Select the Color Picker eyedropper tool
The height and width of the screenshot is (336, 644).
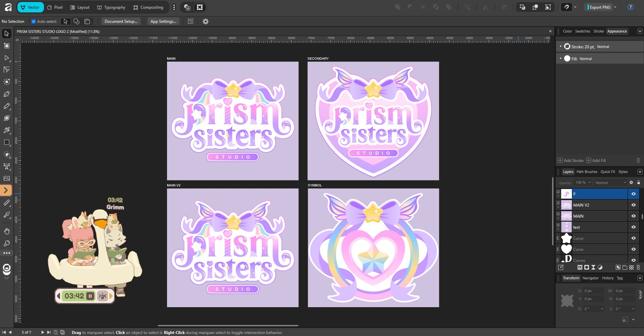coord(7,215)
